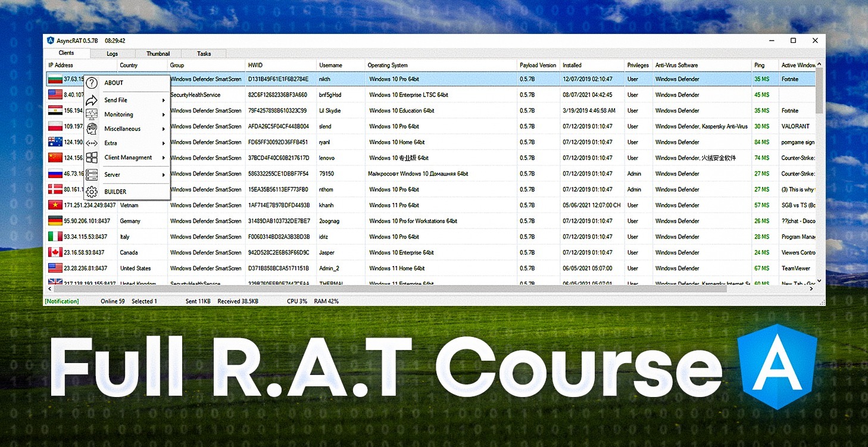The height and width of the screenshot is (447, 868).
Task: Sort by the Ping column header
Action: [765, 65]
